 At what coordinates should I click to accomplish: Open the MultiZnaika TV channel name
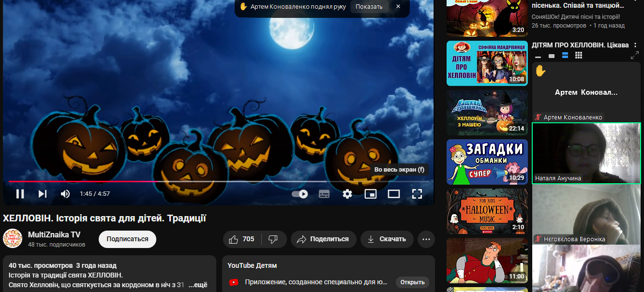54,235
